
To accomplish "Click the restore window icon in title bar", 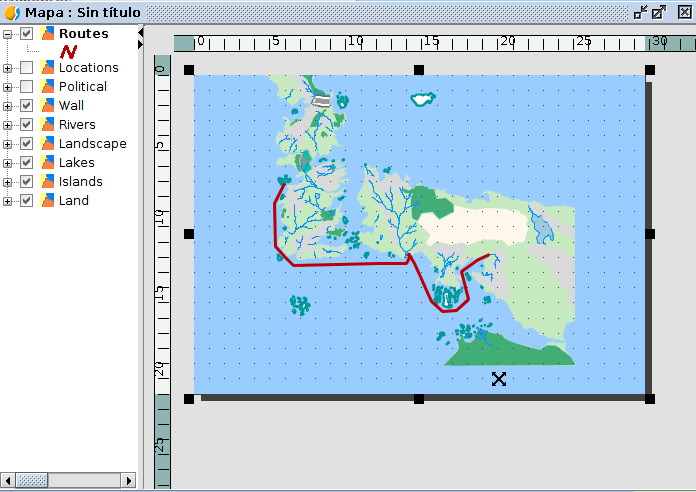I will tap(640, 12).
